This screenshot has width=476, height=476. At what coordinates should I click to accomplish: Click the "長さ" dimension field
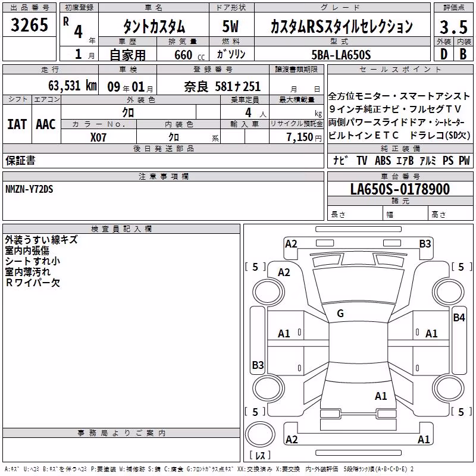(x=355, y=214)
